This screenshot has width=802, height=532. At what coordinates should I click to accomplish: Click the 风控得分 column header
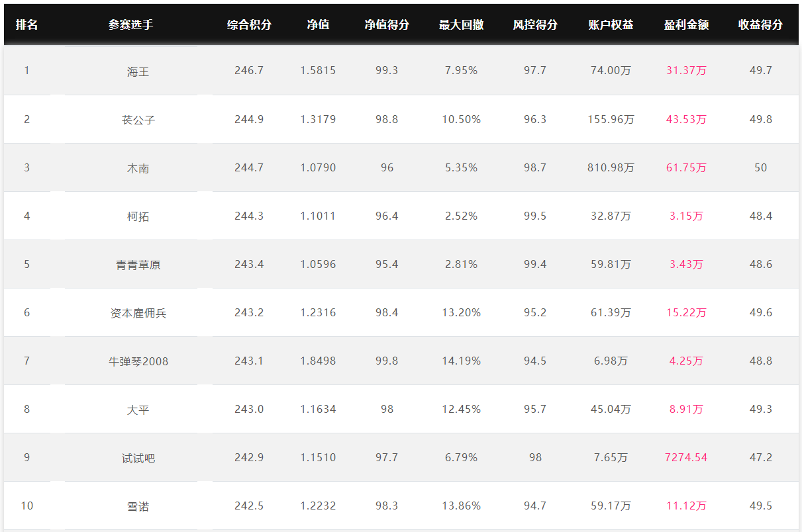pyautogui.click(x=535, y=24)
